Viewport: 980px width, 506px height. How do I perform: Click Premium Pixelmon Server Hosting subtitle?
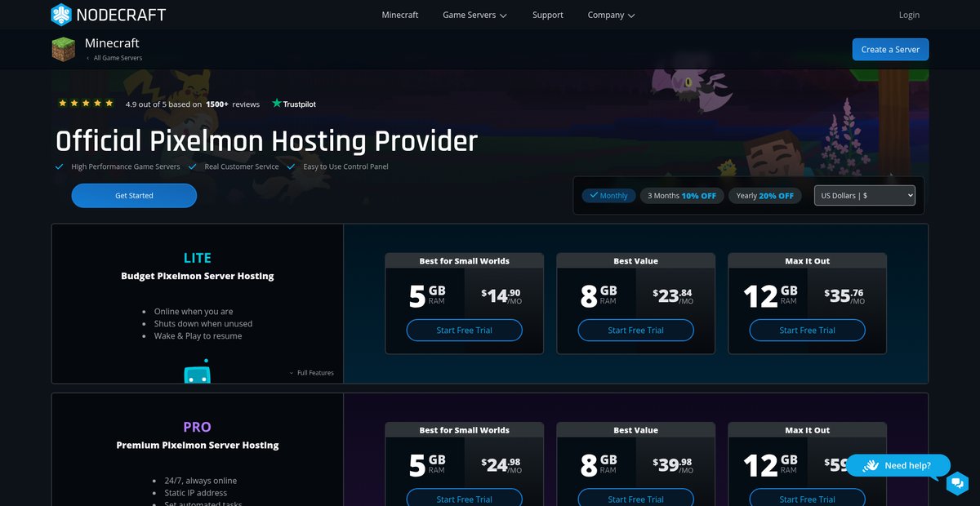click(x=198, y=445)
